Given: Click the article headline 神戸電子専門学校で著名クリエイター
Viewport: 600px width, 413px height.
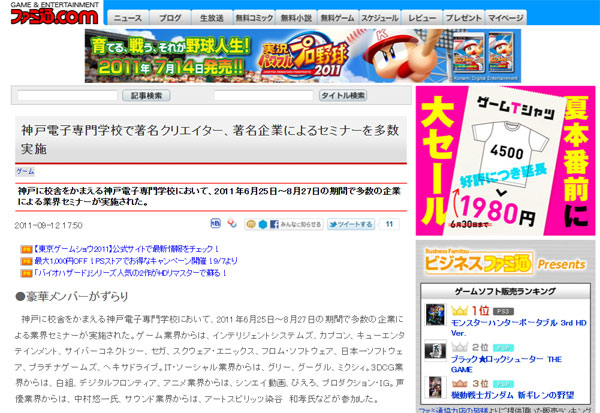Looking at the screenshot, I should pyautogui.click(x=210, y=139).
